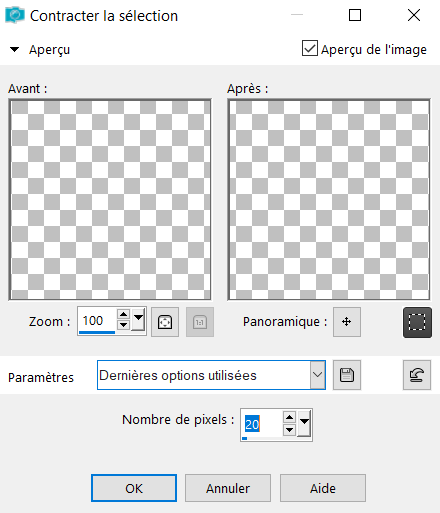Click the reset to default icon
The image size is (440, 513).
(417, 375)
